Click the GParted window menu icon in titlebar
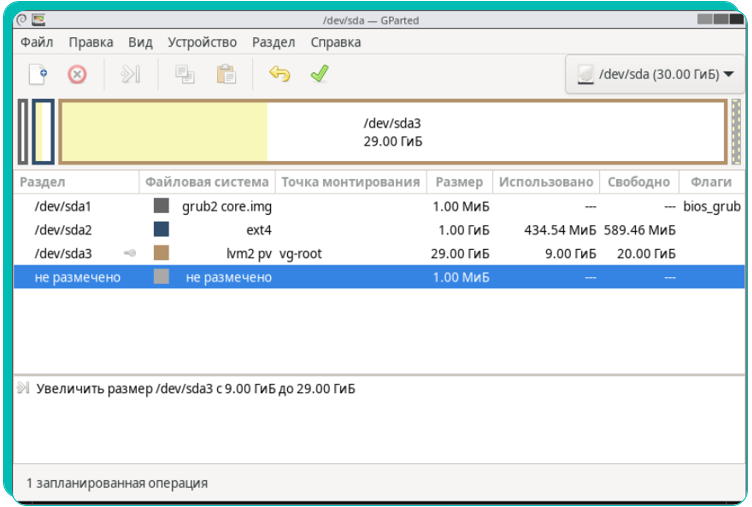This screenshot has width=752, height=507. 38,20
